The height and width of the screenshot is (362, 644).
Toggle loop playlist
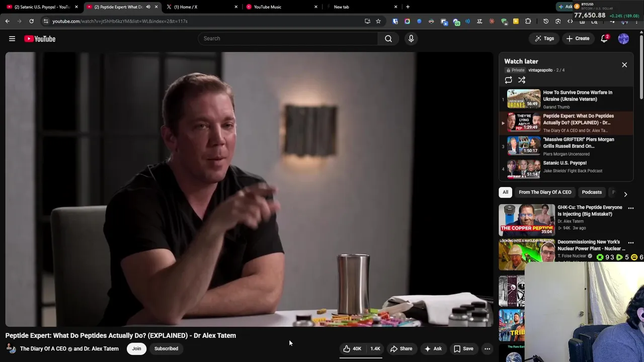pyautogui.click(x=508, y=80)
